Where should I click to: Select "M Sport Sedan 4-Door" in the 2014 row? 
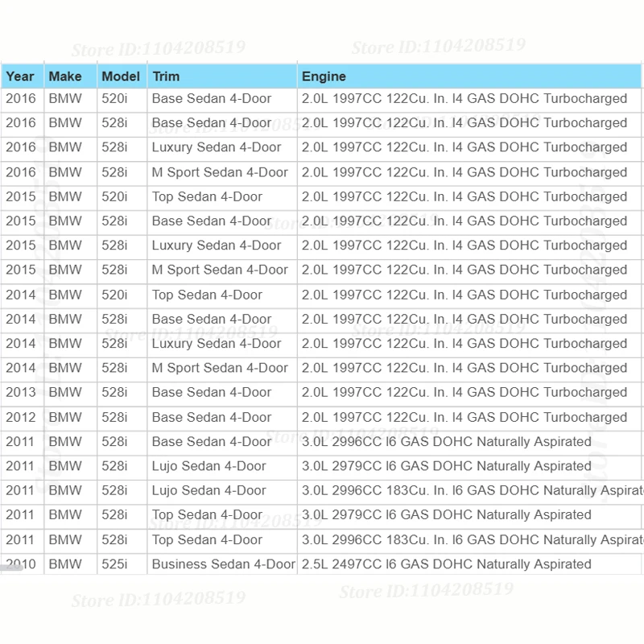pos(220,368)
